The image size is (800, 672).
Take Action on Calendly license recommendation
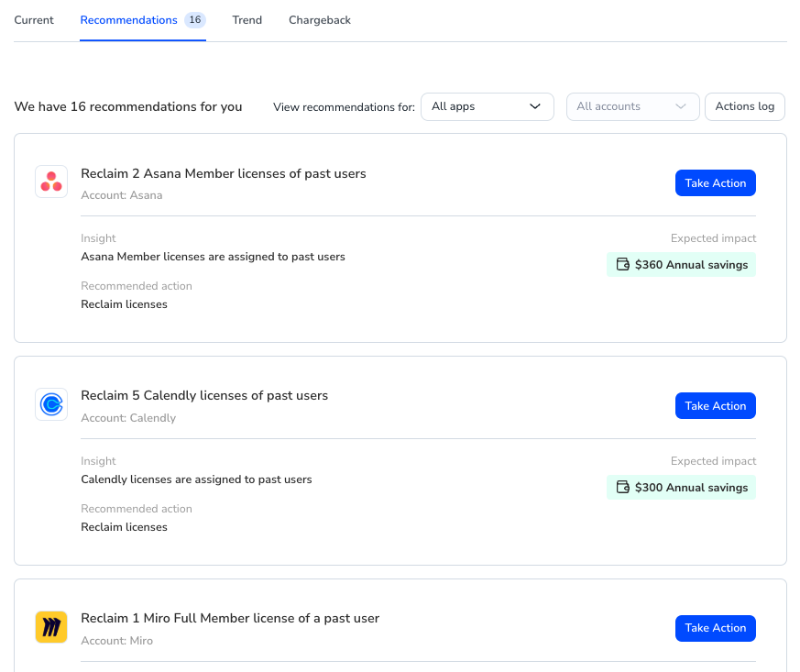(x=716, y=405)
